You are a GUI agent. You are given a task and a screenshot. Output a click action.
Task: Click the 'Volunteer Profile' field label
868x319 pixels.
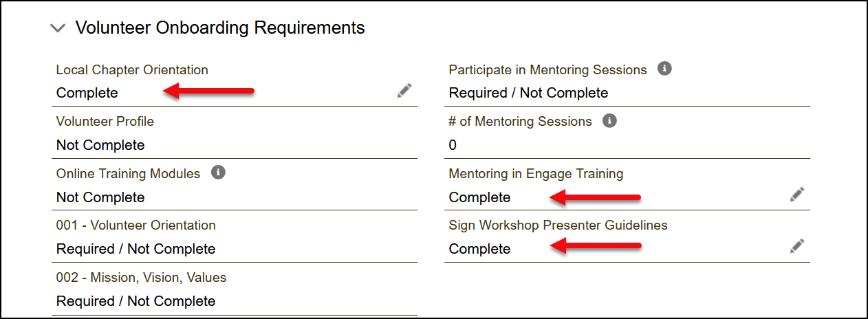click(x=105, y=122)
